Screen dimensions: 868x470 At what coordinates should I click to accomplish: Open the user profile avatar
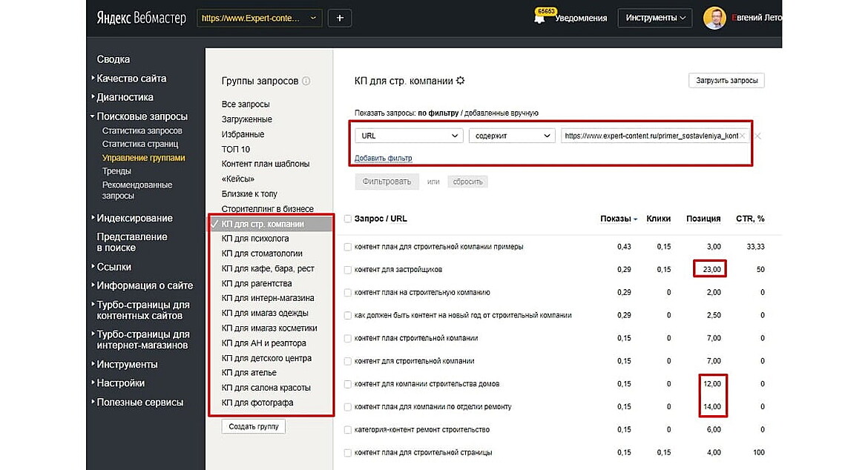[714, 18]
